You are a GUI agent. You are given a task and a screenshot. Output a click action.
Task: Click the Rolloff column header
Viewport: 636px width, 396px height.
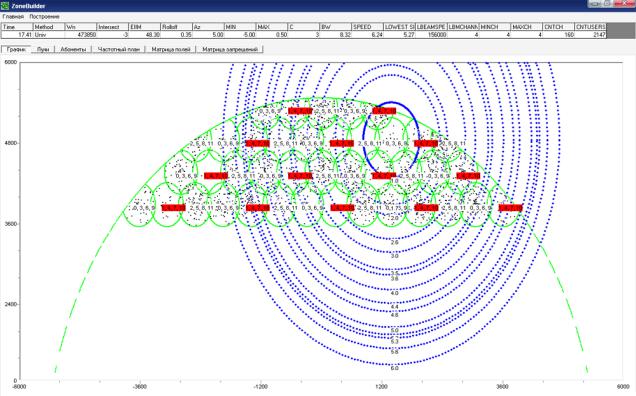(176, 27)
